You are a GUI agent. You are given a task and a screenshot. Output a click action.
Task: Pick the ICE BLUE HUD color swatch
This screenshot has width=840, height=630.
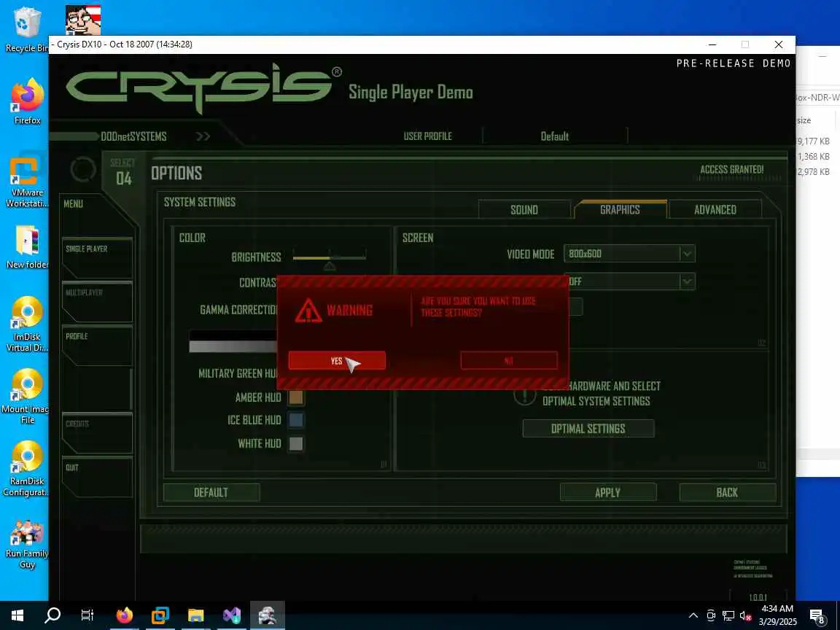point(296,420)
